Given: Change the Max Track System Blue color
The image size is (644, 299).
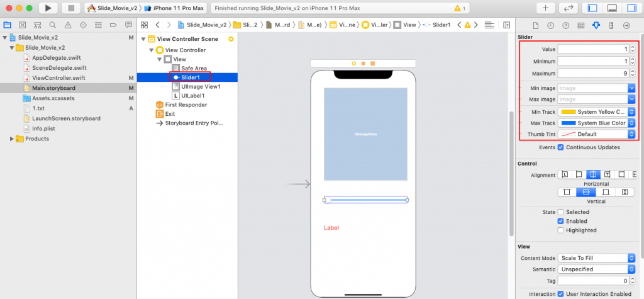Looking at the screenshot, I should point(596,123).
